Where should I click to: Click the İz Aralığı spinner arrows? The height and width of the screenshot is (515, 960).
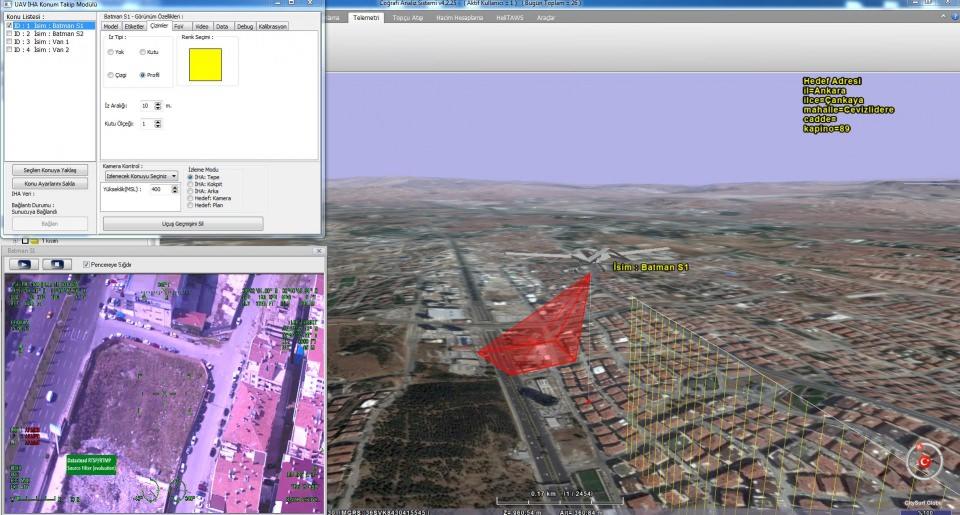pyautogui.click(x=158, y=106)
